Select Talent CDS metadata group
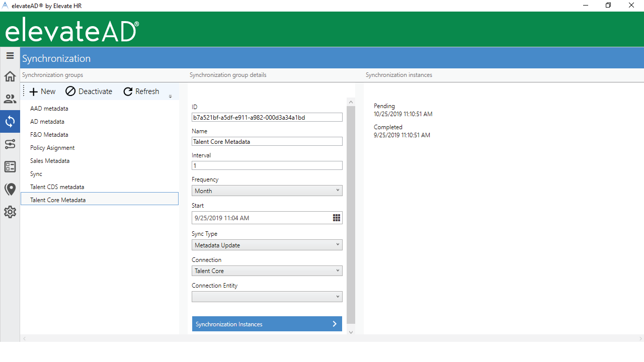This screenshot has height=362, width=644. click(100, 187)
